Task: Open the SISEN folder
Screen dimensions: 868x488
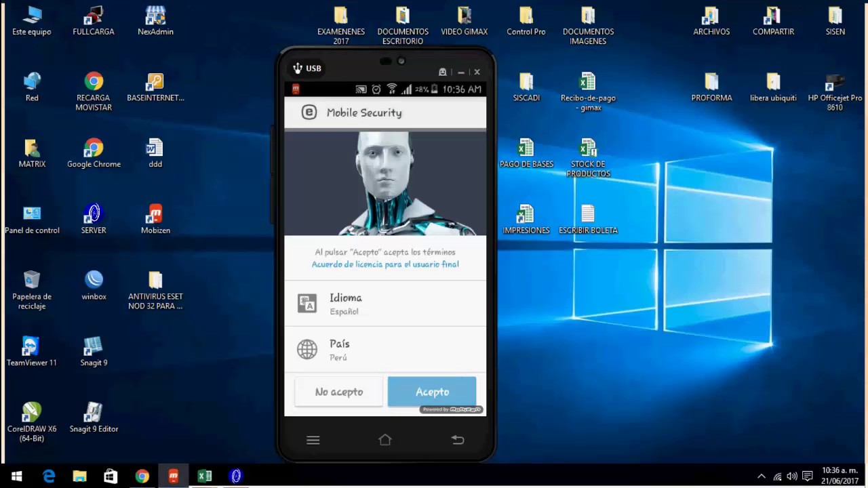Action: coord(835,22)
